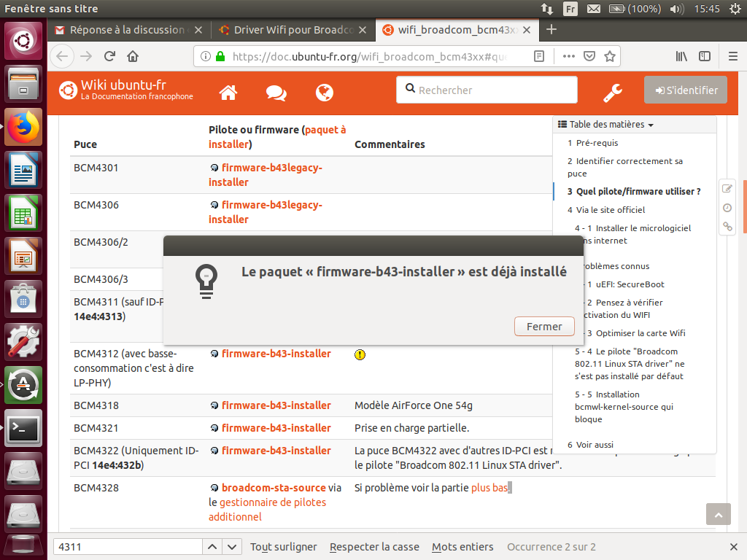
Task: Bookmark this page with the star
Action: click(x=610, y=57)
